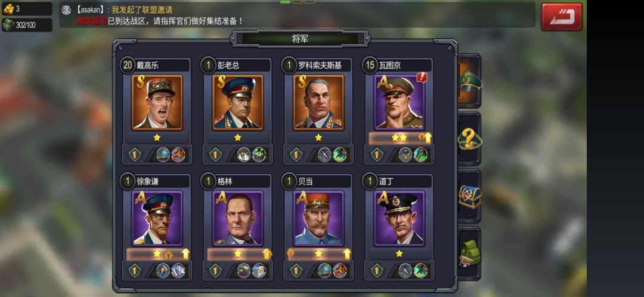Select general 戴高乐 portrait

(x=157, y=103)
